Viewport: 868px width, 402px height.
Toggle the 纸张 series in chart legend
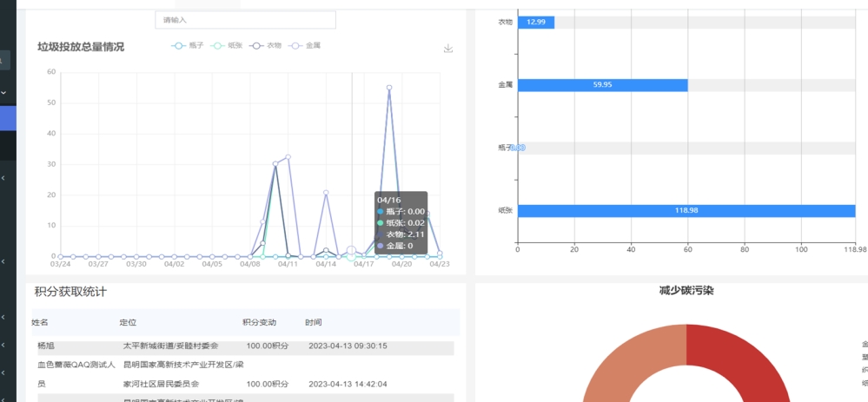tap(226, 46)
